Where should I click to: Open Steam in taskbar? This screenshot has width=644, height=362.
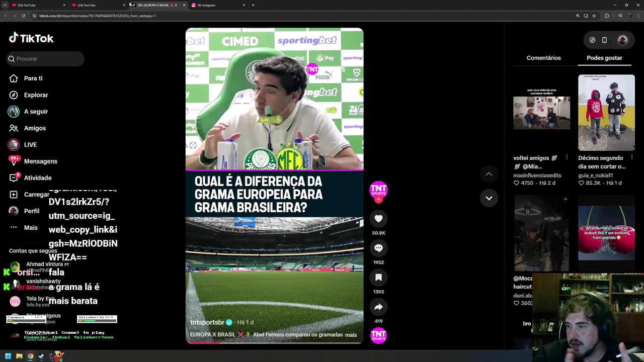41,356
